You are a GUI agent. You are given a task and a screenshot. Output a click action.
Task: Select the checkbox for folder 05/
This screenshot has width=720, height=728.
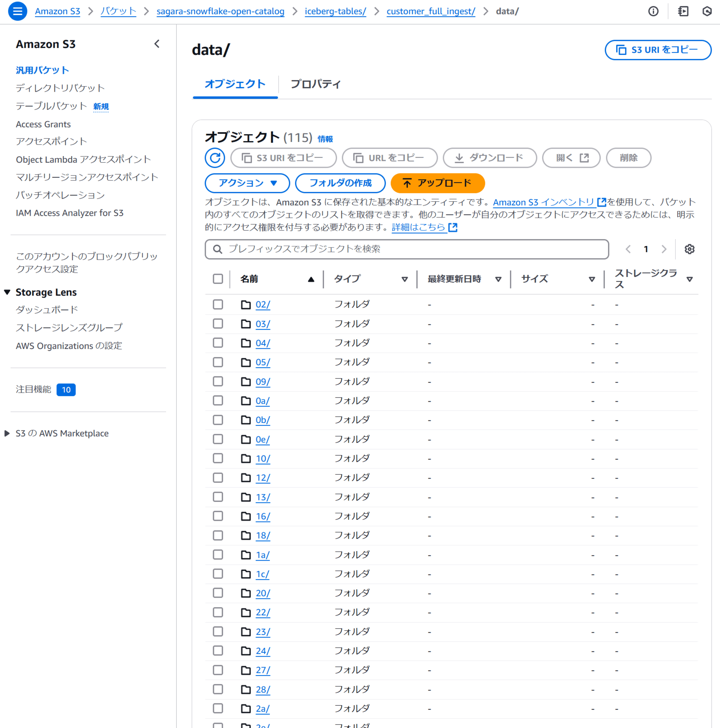tap(218, 363)
